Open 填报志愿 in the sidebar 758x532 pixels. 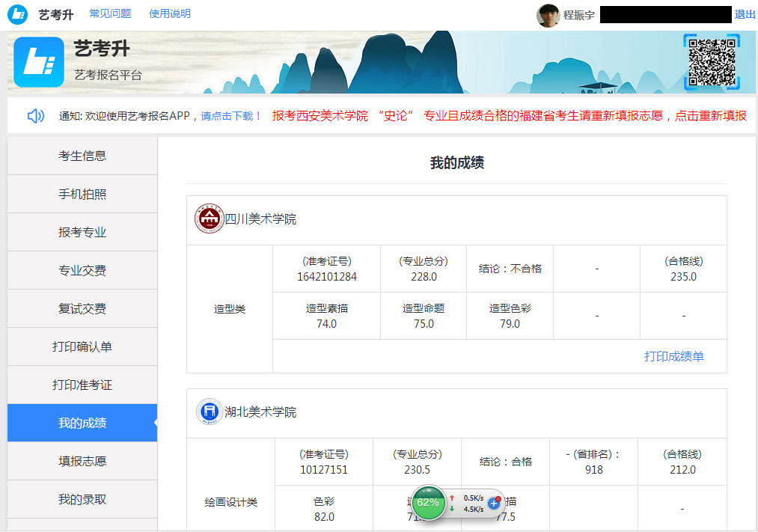click(82, 461)
